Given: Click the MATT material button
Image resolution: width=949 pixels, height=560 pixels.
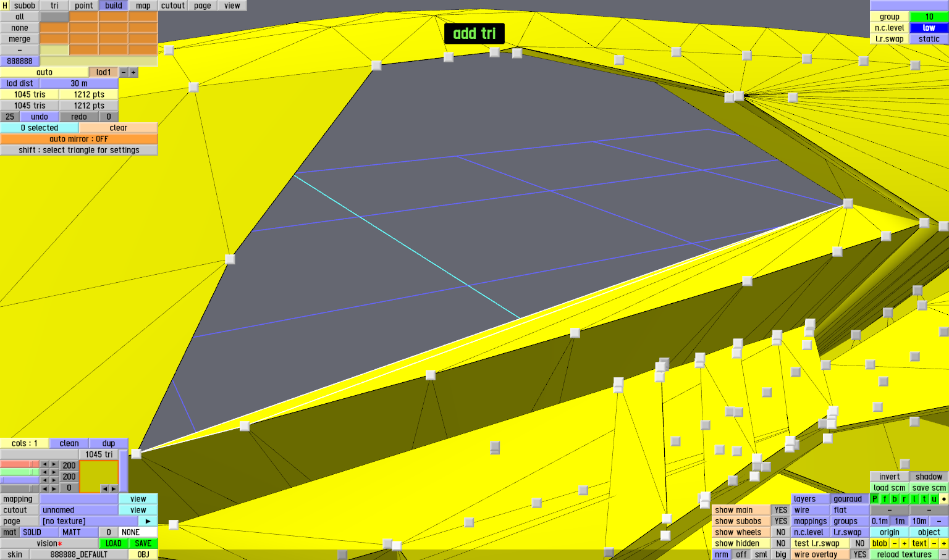Looking at the screenshot, I should coord(79,532).
